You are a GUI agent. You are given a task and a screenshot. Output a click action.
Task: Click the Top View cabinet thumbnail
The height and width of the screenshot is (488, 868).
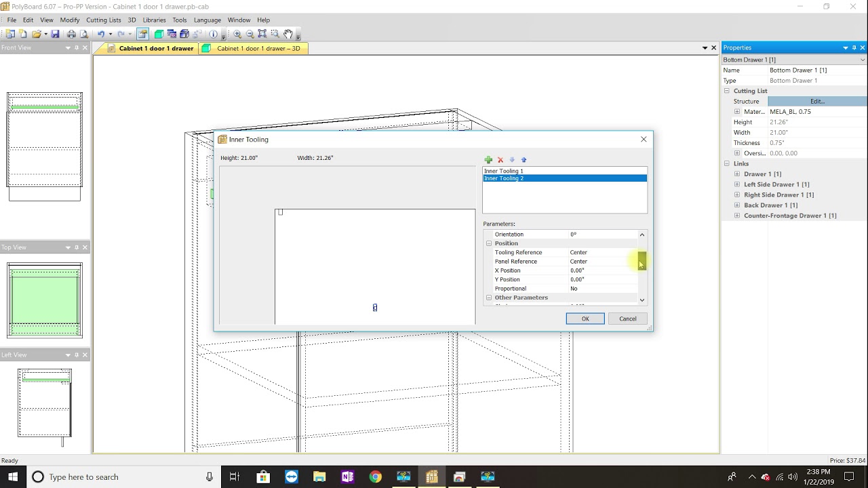coord(45,300)
